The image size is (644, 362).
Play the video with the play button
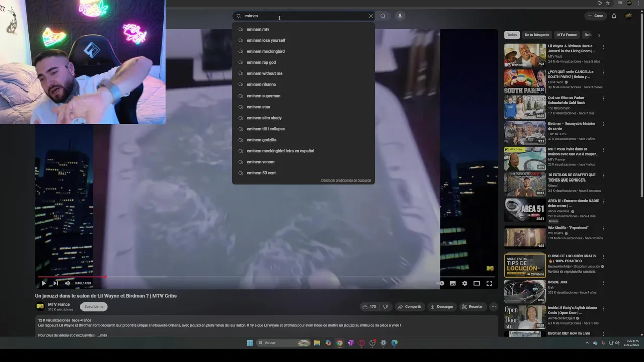pyautogui.click(x=44, y=283)
